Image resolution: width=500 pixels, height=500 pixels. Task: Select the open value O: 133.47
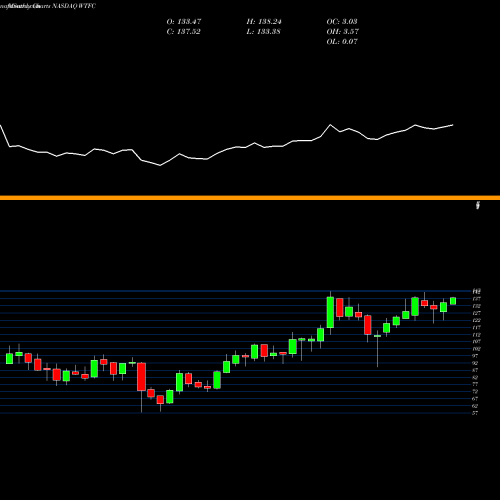pyautogui.click(x=184, y=22)
